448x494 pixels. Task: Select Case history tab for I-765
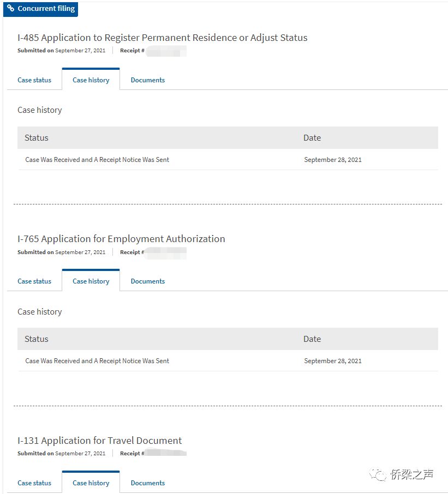[91, 281]
